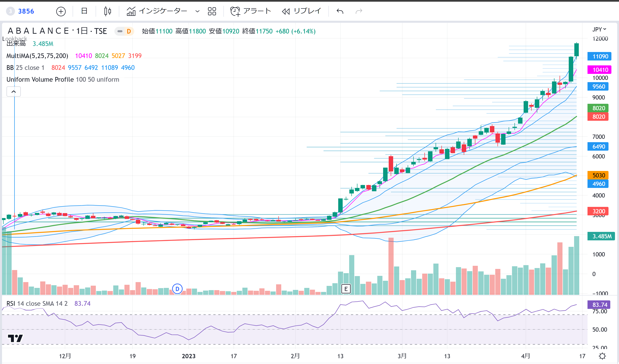Start bar replay with リプレイ button

(x=302, y=11)
